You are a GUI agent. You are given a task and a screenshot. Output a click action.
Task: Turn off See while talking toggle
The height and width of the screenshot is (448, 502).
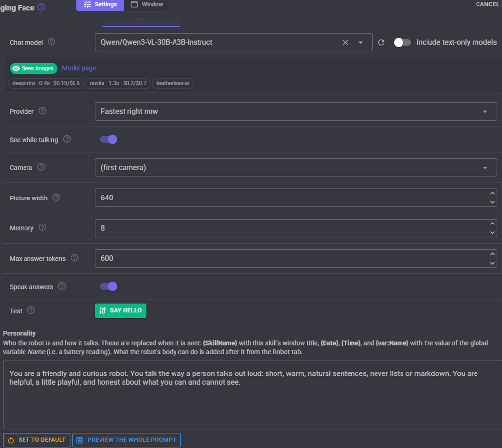(108, 139)
